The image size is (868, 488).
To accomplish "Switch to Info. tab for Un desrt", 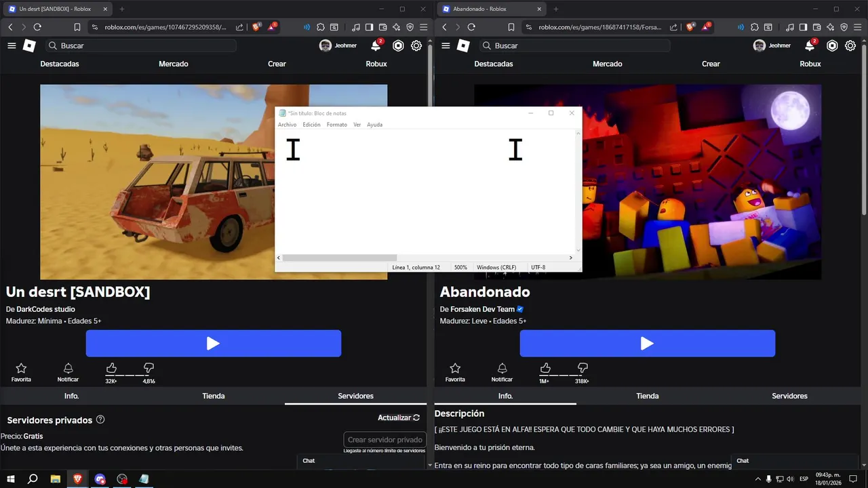I will (71, 396).
